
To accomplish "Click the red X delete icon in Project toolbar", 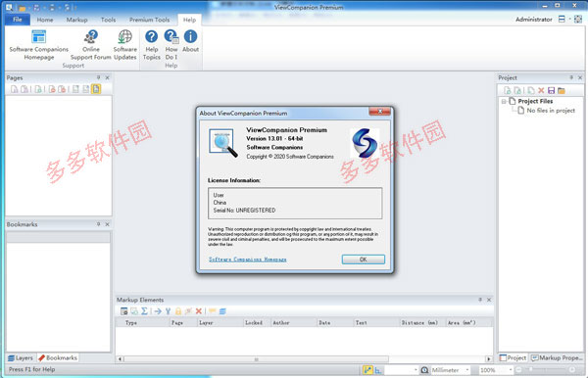I will [541, 90].
